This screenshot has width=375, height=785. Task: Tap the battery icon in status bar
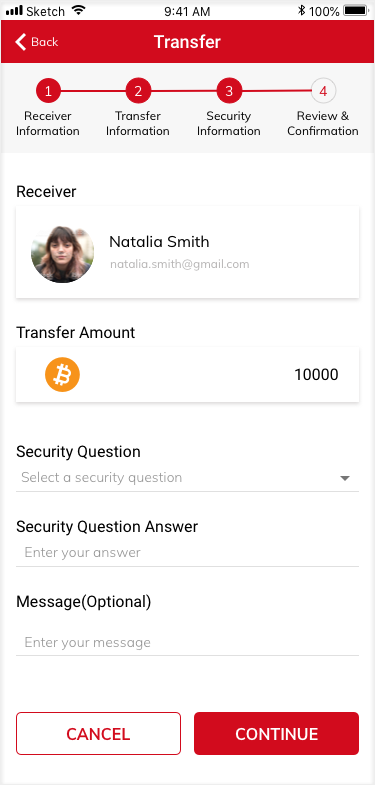[x=356, y=10]
